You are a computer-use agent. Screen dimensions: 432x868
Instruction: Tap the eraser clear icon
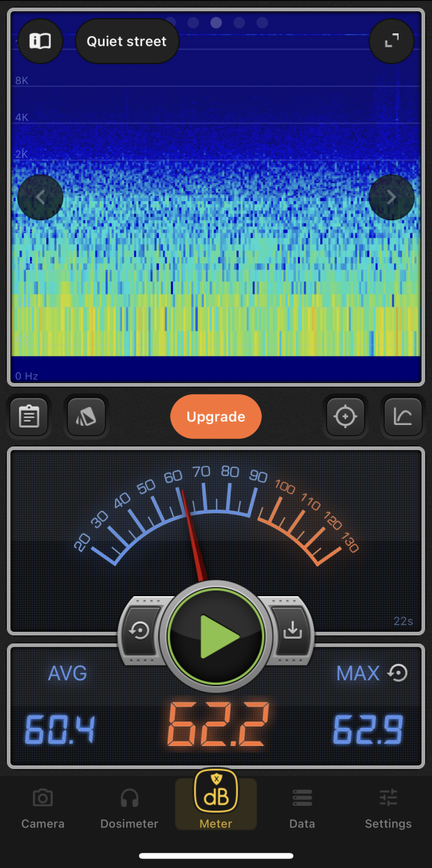[x=87, y=417]
